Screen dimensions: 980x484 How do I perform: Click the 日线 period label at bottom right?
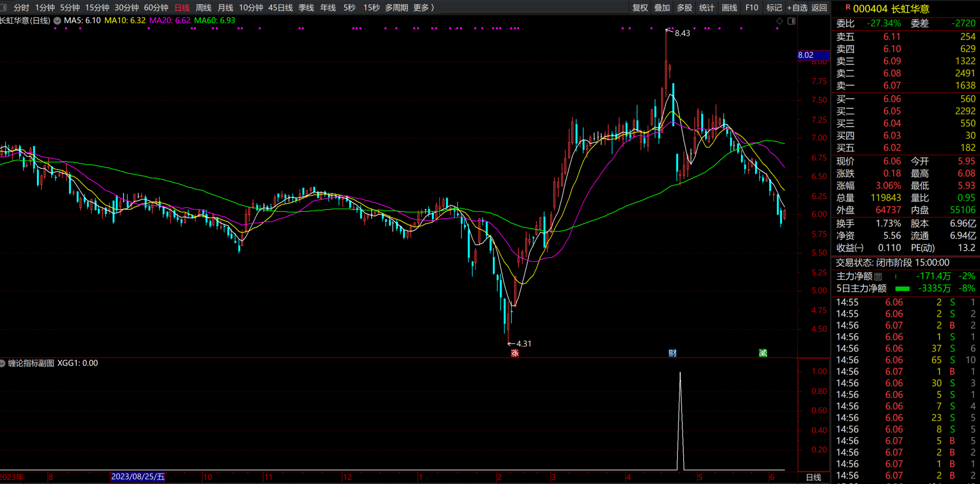(814, 477)
